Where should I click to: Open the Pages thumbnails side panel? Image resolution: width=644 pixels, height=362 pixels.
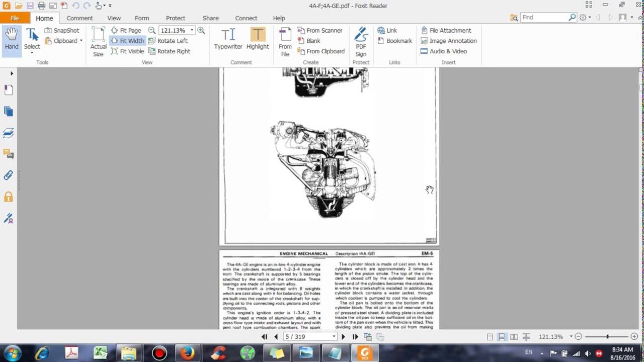pyautogui.click(x=8, y=112)
